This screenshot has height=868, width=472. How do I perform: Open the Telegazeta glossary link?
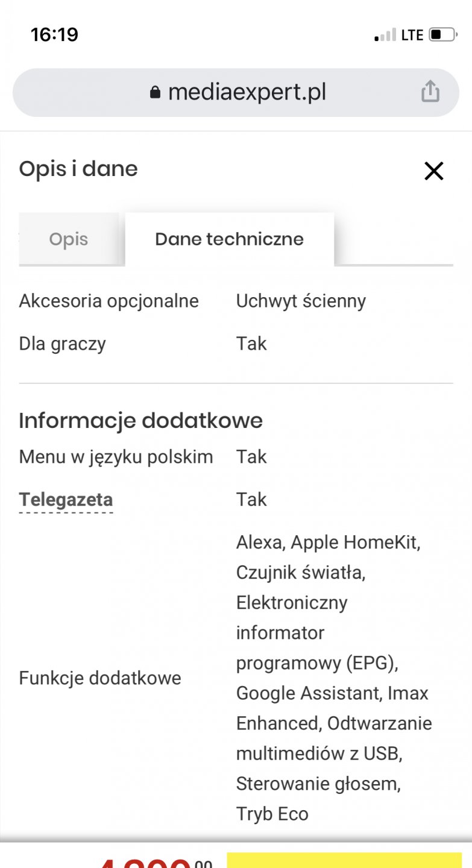[66, 500]
